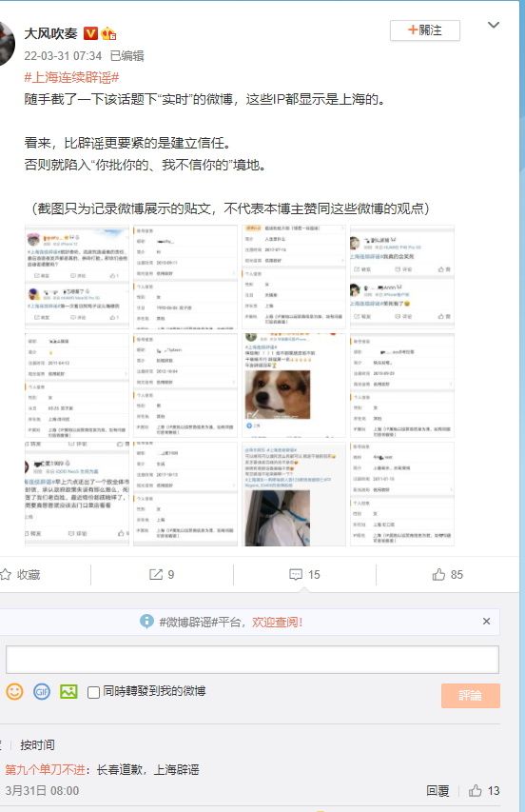Click the orange V verified badge
Screen dimensions: 525x812
click(x=90, y=33)
